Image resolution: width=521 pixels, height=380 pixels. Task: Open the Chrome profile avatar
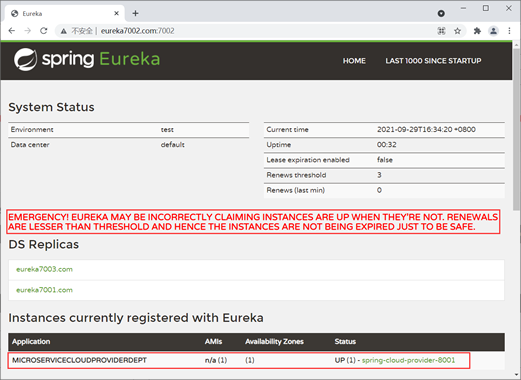coord(493,31)
